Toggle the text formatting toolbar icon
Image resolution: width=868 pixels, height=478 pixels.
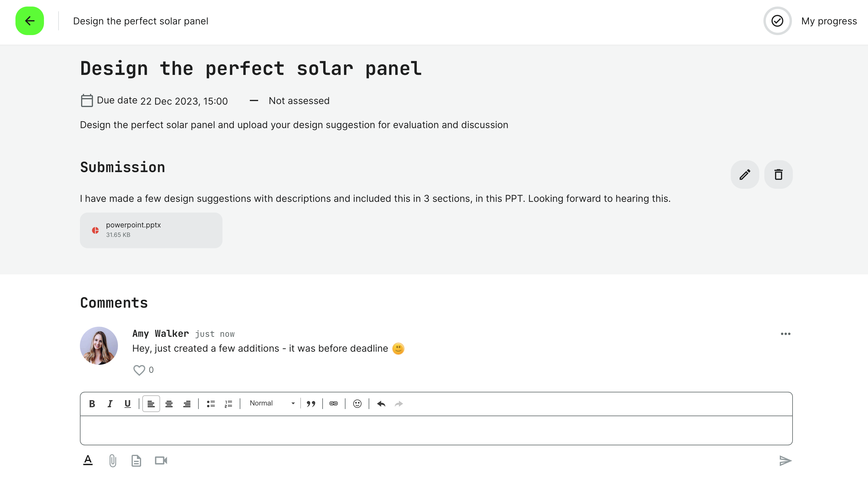point(88,460)
